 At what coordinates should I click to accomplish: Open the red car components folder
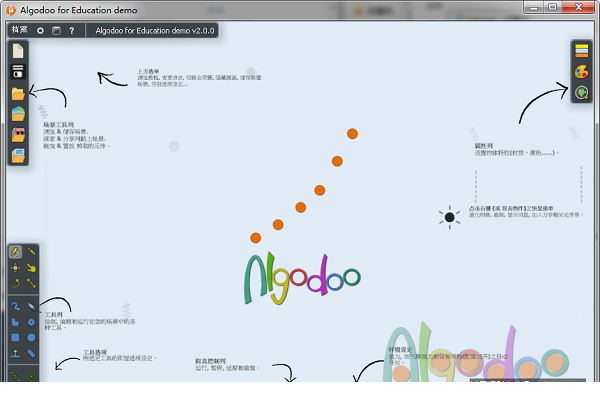(x=18, y=135)
